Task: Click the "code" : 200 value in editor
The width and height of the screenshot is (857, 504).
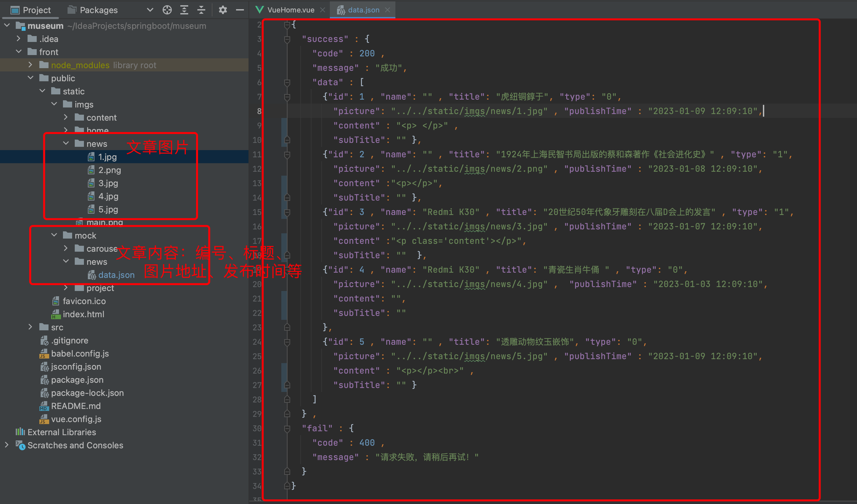Action: click(367, 53)
